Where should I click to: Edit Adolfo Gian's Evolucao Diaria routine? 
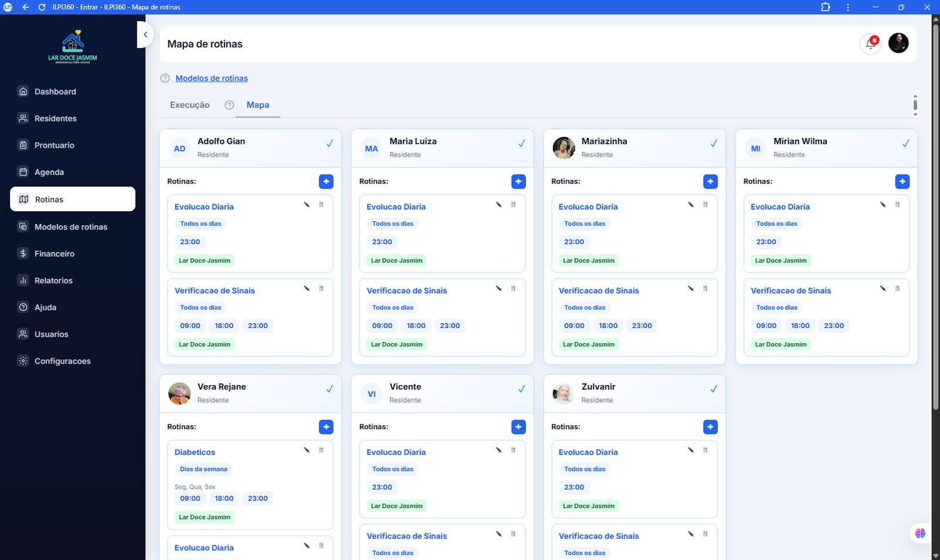coord(307,205)
